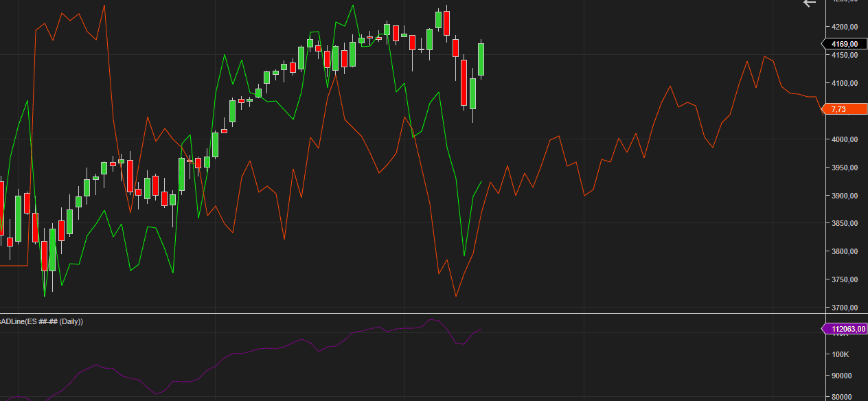The width and height of the screenshot is (868, 401).
Task: Click the 4150,00 price axis label
Action: [845, 55]
